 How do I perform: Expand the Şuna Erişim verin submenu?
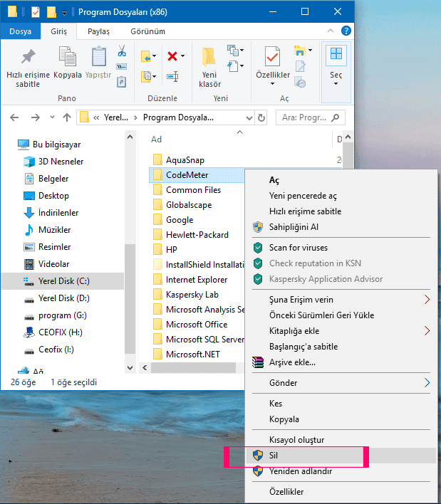click(x=341, y=300)
